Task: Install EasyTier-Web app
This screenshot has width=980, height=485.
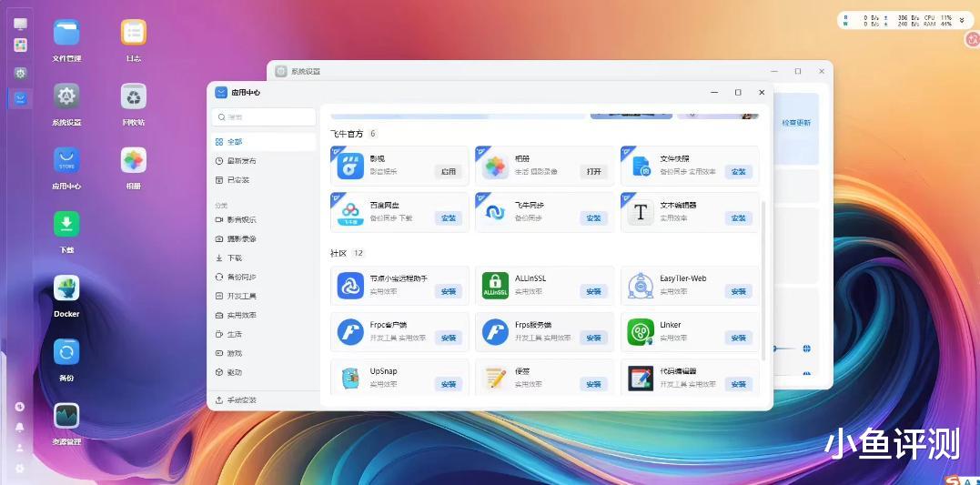Action: point(739,291)
